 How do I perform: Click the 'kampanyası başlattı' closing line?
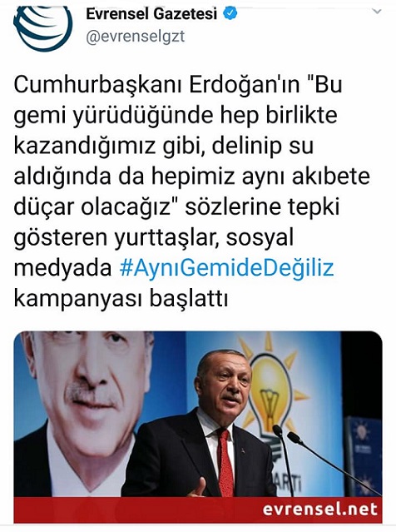121,299
